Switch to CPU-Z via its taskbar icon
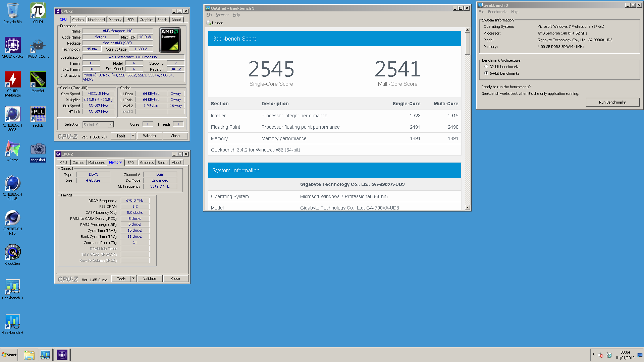This screenshot has width=644, height=362. [62, 355]
